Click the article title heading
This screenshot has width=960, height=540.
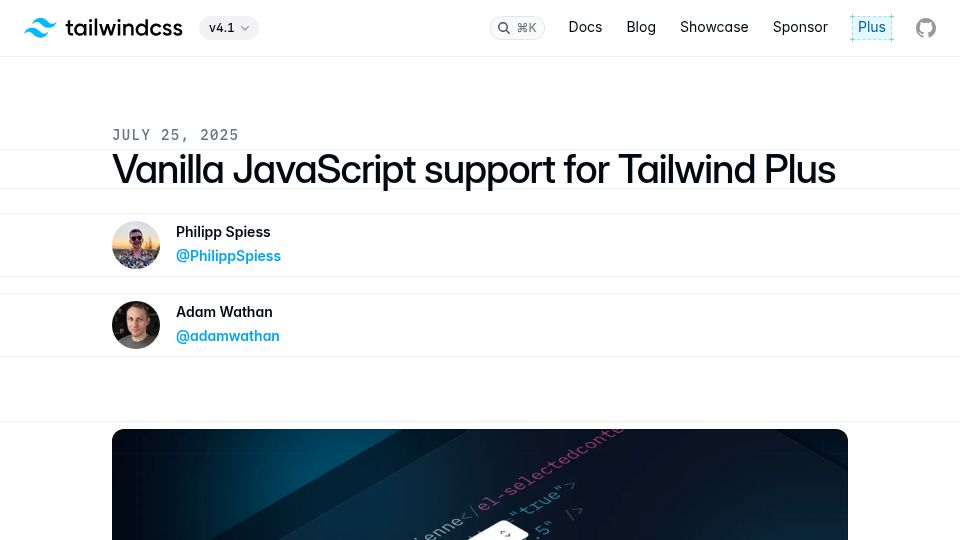pos(473,169)
